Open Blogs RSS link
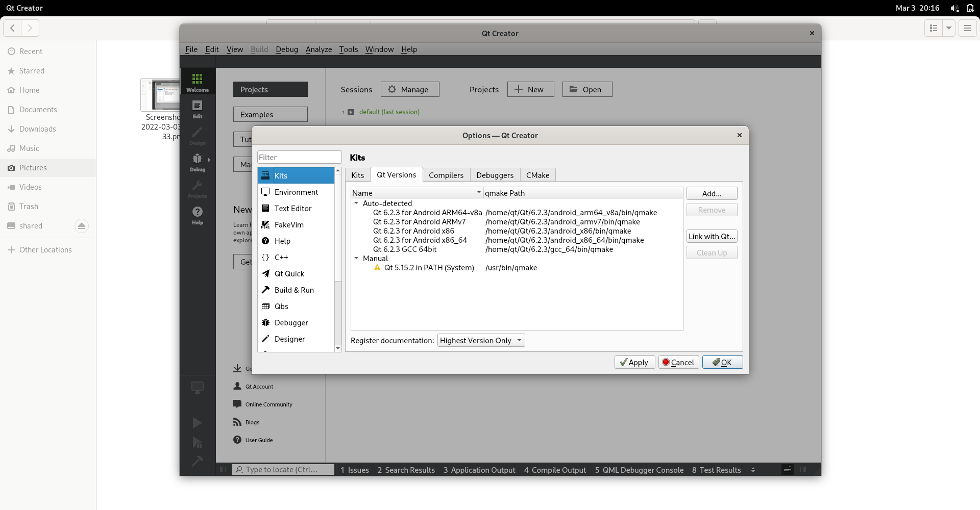The image size is (980, 510). point(252,422)
